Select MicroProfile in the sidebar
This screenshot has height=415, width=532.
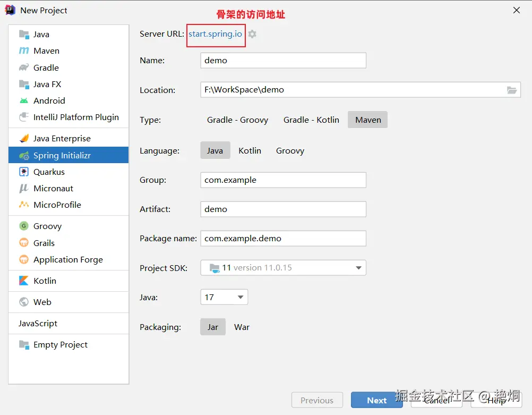[x=68, y=205]
